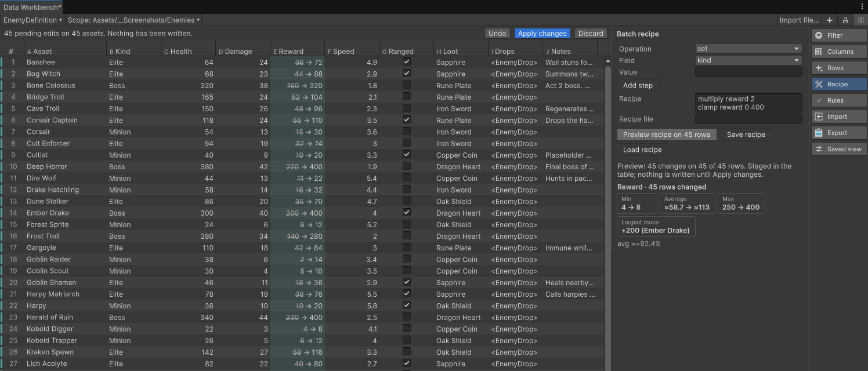
Task: Click Gargoyle notes cell Immune whil...
Action: tap(570, 248)
